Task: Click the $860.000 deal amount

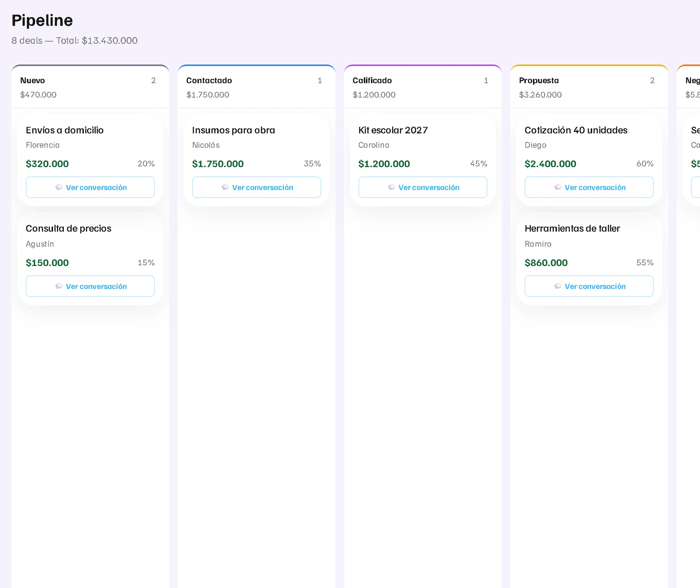Action: [546, 263]
